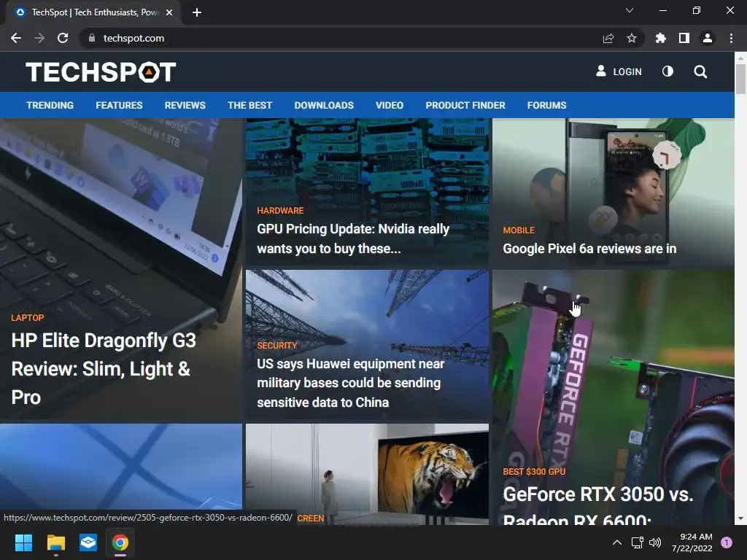747x560 pixels.
Task: Click the scrollbar down arrow
Action: coord(740,518)
